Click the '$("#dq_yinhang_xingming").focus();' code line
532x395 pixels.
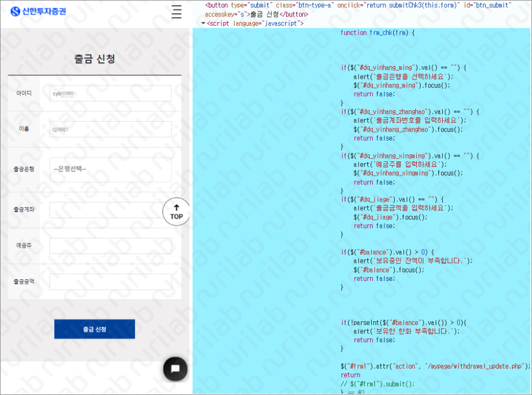(x=408, y=173)
